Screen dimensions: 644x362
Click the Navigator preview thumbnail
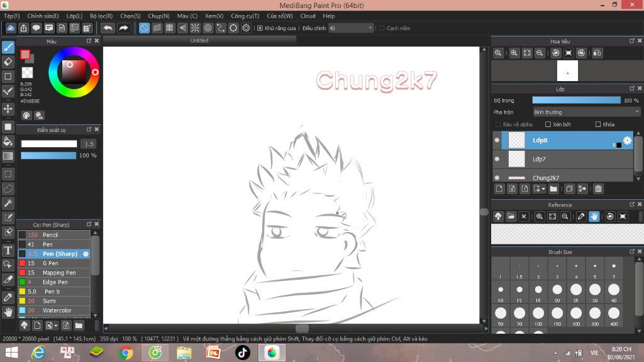pyautogui.click(x=567, y=70)
